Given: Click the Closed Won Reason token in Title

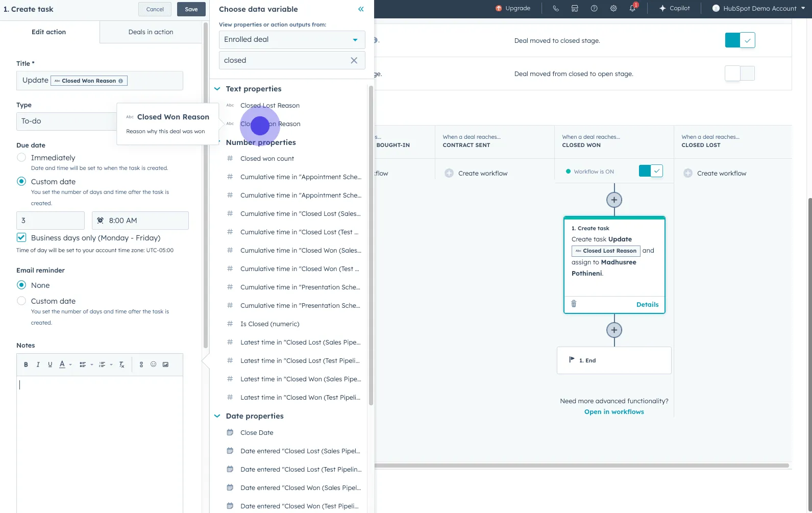Looking at the screenshot, I should tap(89, 81).
